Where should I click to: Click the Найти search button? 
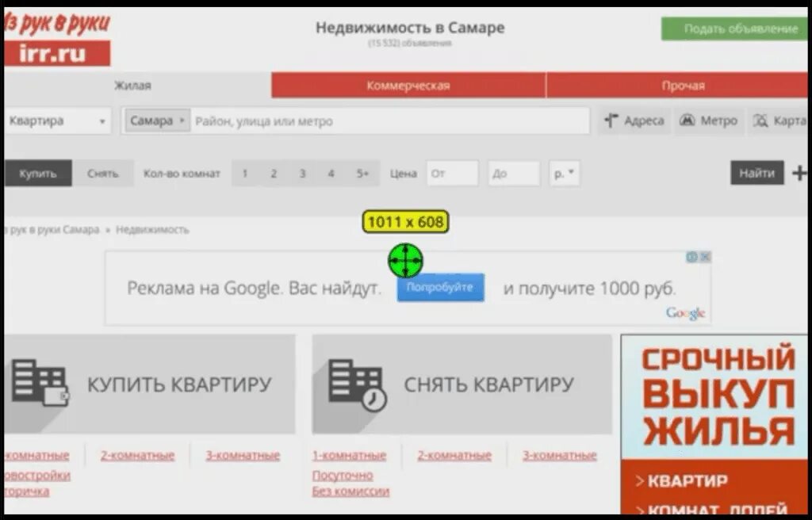point(757,173)
